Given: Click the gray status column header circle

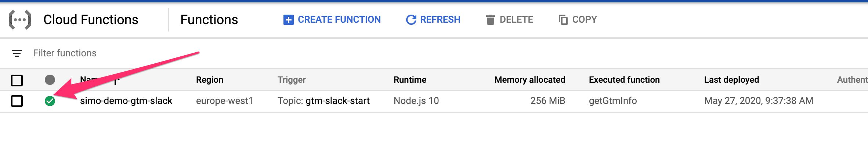Looking at the screenshot, I should pos(50,80).
